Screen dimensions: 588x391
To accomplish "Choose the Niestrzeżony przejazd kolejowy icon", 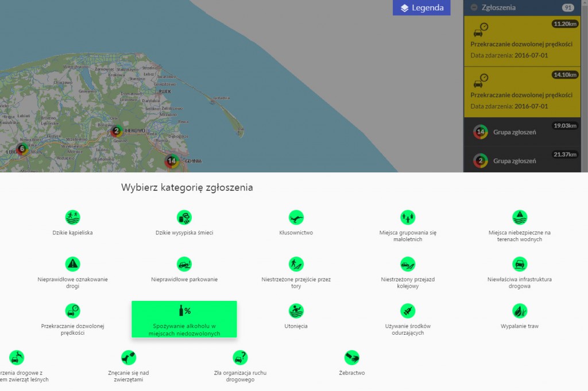I will [408, 264].
